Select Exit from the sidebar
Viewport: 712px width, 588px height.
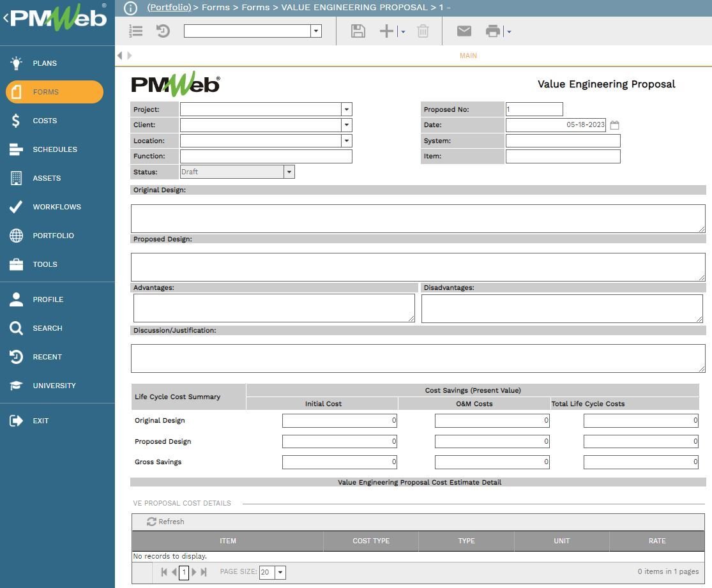click(40, 421)
